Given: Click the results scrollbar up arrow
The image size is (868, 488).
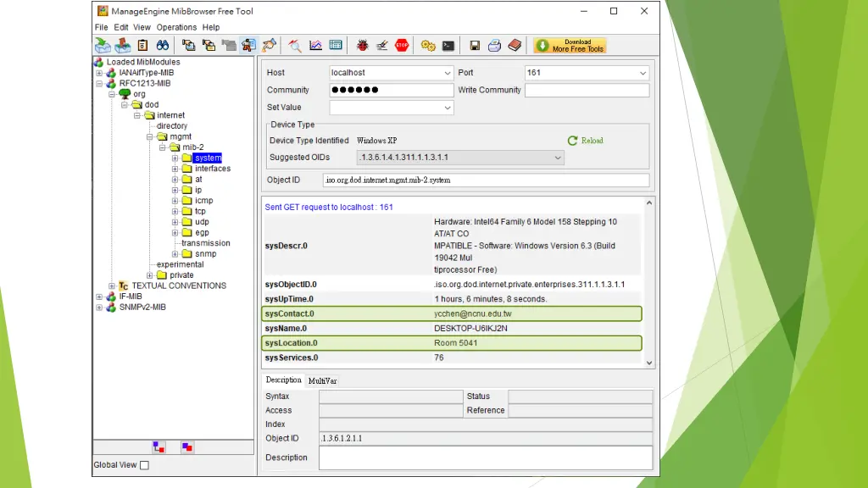Looking at the screenshot, I should coord(649,203).
